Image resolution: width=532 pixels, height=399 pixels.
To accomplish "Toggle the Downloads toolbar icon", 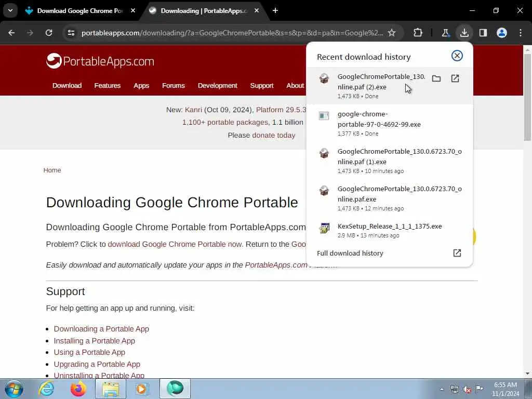I will pos(464,33).
